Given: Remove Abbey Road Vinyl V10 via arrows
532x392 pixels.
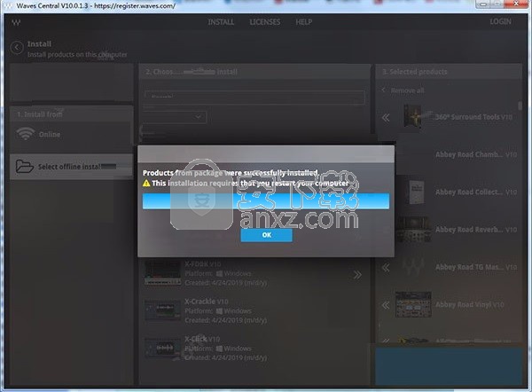Looking at the screenshot, I should pyautogui.click(x=386, y=305).
